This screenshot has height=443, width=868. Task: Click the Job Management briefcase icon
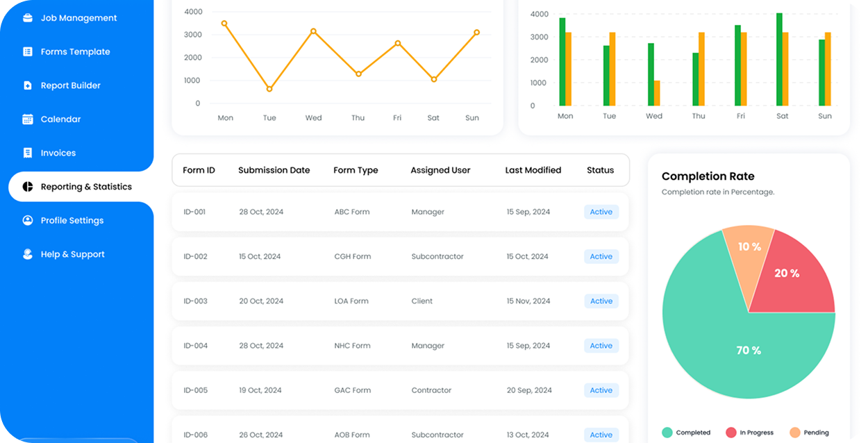click(28, 18)
